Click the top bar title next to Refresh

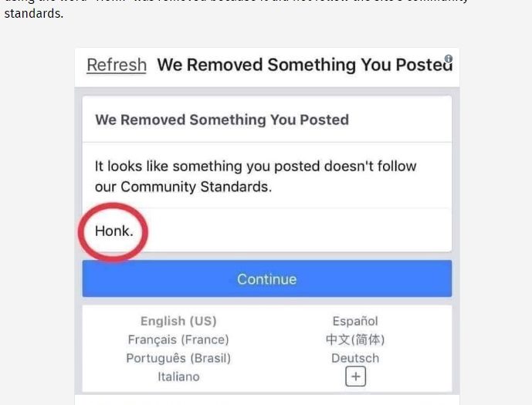[x=301, y=65]
